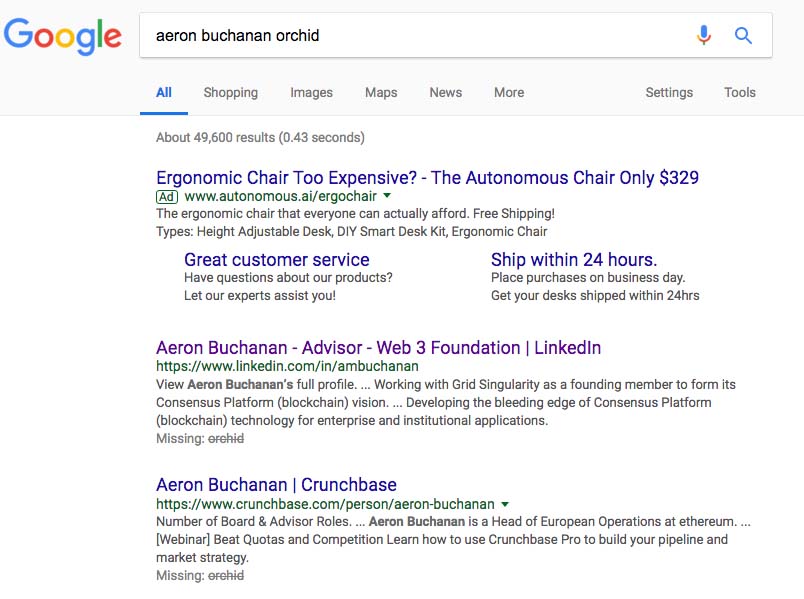Open the search Tools options
Screen dimensions: 804x599
click(739, 92)
